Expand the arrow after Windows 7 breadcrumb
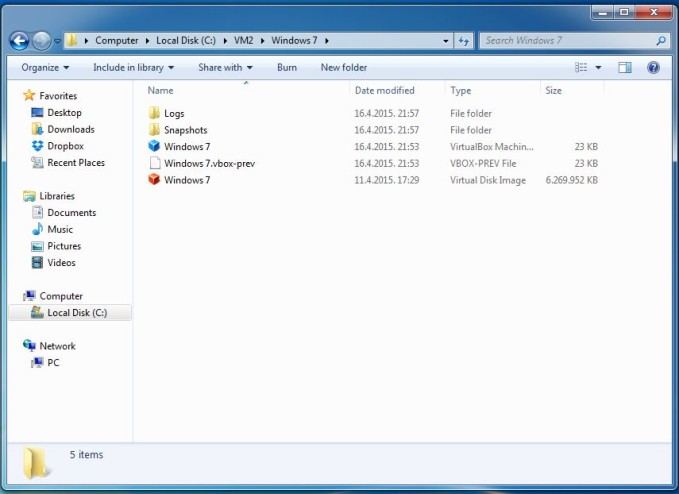This screenshot has width=679, height=494. pyautogui.click(x=327, y=41)
